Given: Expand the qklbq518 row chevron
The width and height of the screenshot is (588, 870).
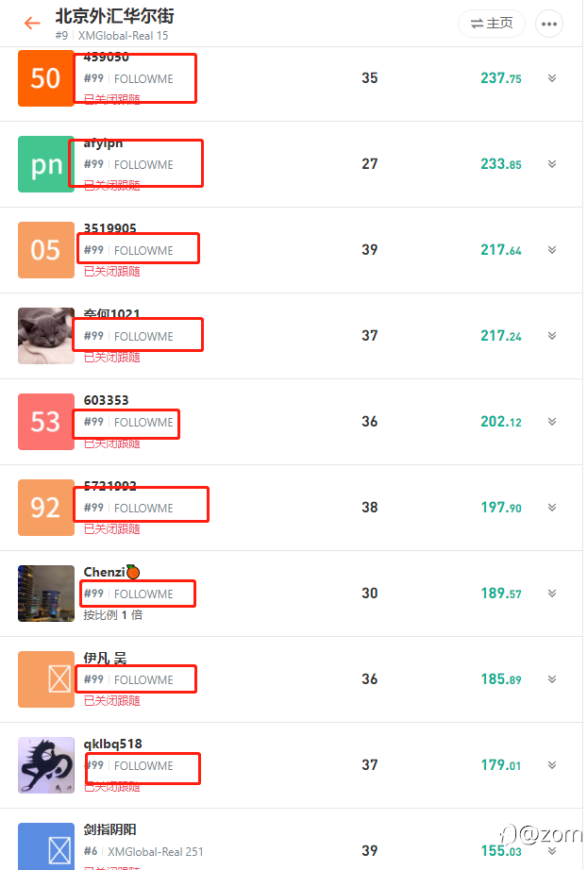Looking at the screenshot, I should pos(552,765).
